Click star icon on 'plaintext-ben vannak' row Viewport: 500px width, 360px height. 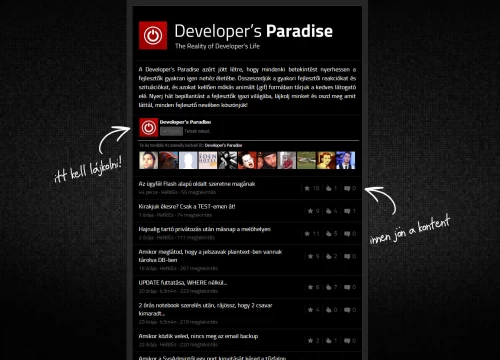(x=310, y=256)
